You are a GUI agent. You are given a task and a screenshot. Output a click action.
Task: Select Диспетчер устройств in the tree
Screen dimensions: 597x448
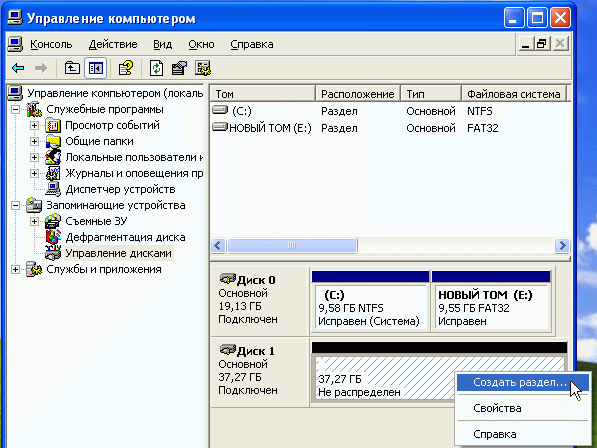pyautogui.click(x=120, y=189)
